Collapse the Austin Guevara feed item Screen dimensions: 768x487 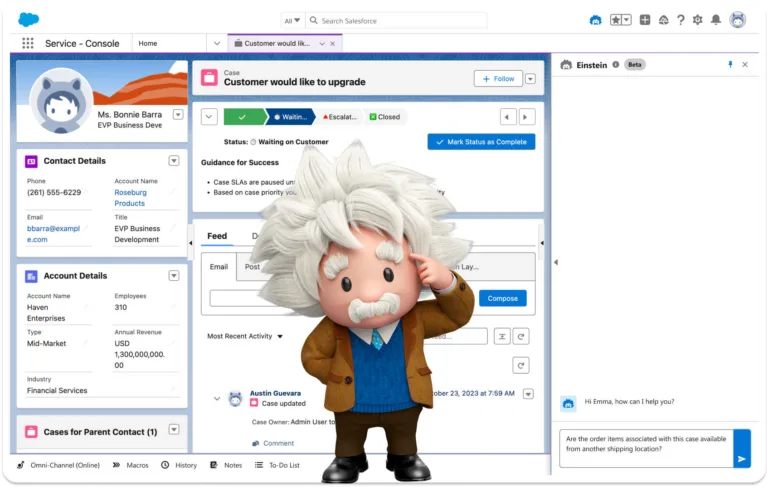(x=216, y=399)
